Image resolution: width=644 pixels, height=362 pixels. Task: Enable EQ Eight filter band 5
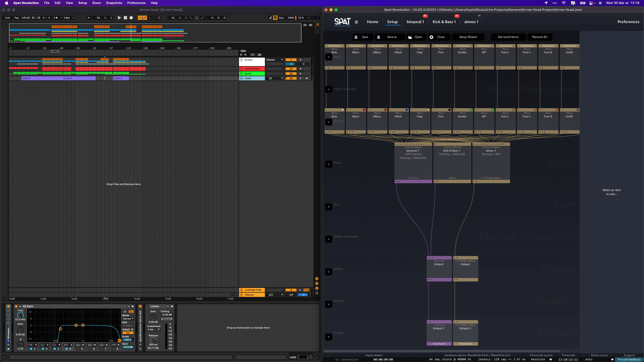click(x=78, y=349)
